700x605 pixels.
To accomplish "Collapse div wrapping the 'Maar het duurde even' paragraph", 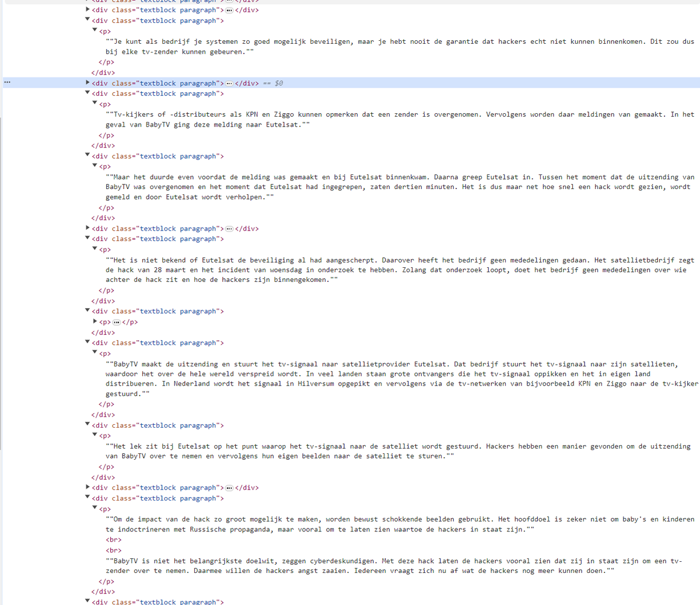I will (x=87, y=155).
